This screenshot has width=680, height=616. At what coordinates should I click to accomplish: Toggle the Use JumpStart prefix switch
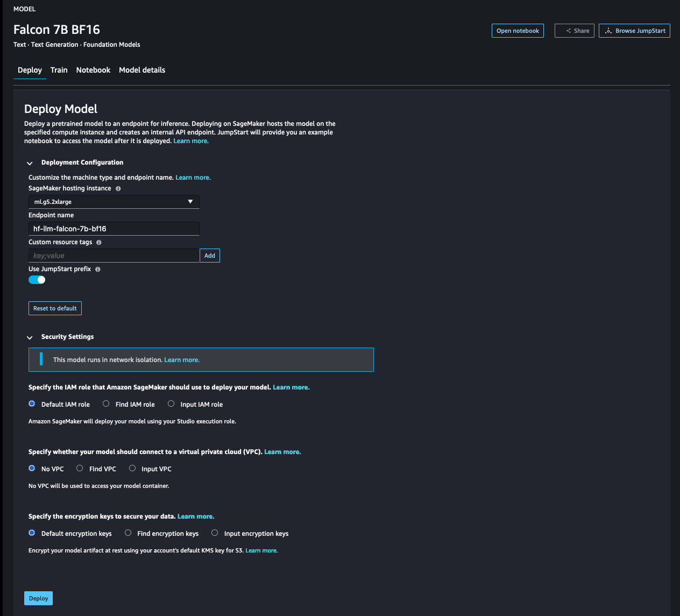37,280
